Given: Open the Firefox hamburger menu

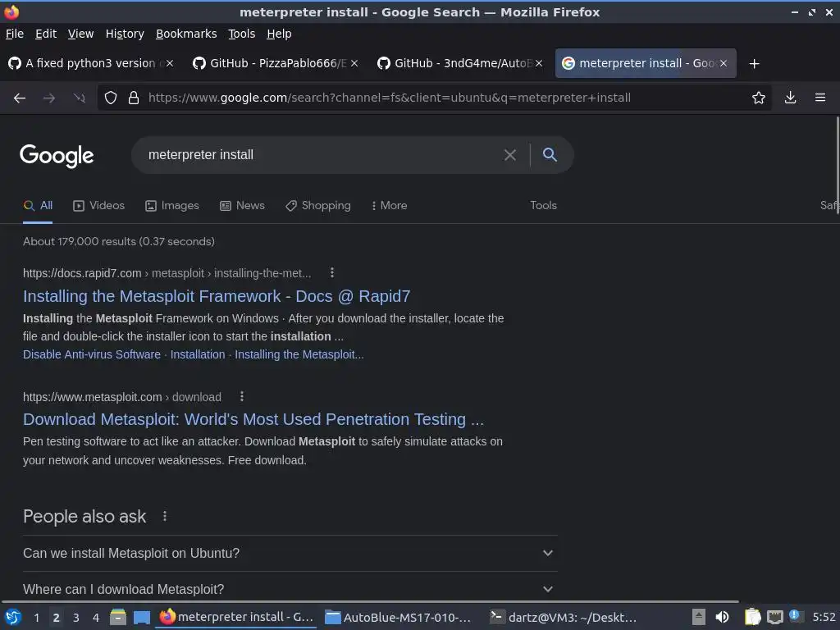Looking at the screenshot, I should 820,98.
